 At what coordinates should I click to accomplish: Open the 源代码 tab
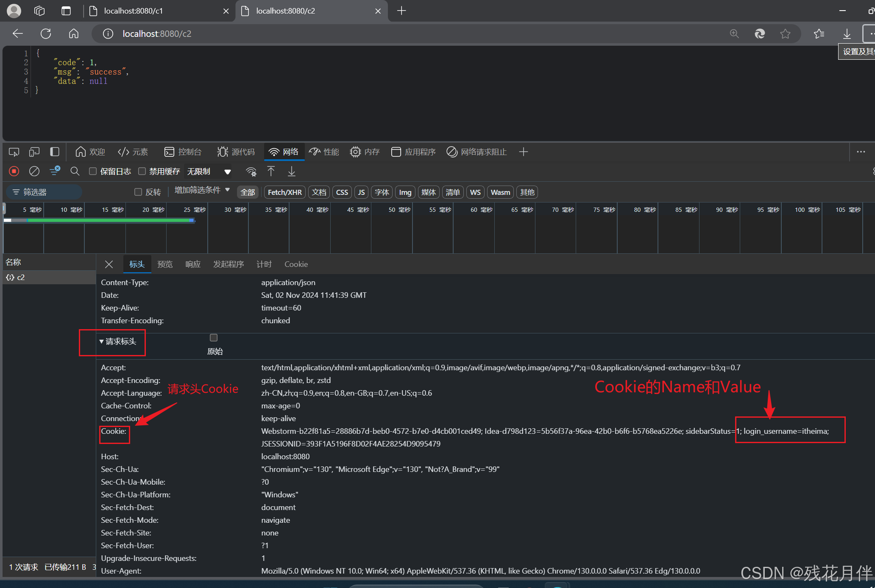(236, 152)
